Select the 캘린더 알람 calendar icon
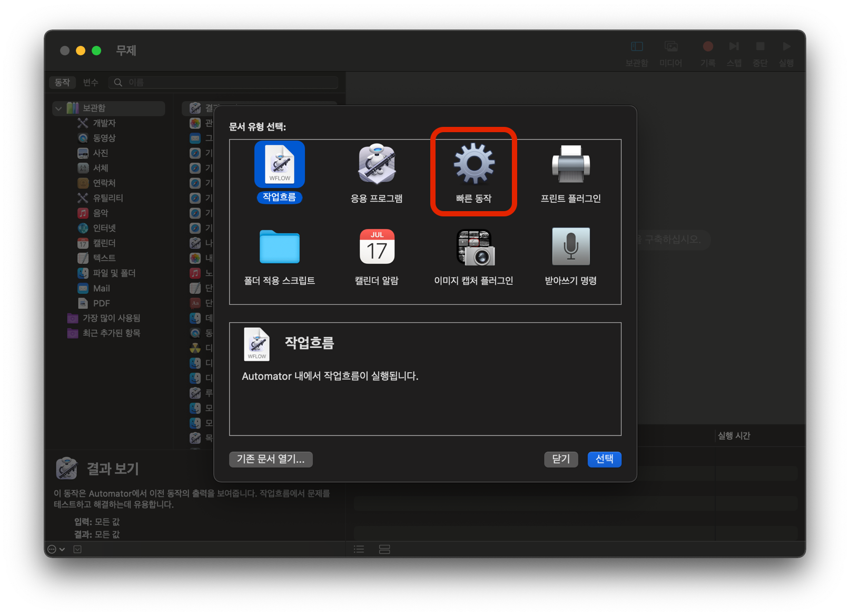The width and height of the screenshot is (850, 616). 377,246
